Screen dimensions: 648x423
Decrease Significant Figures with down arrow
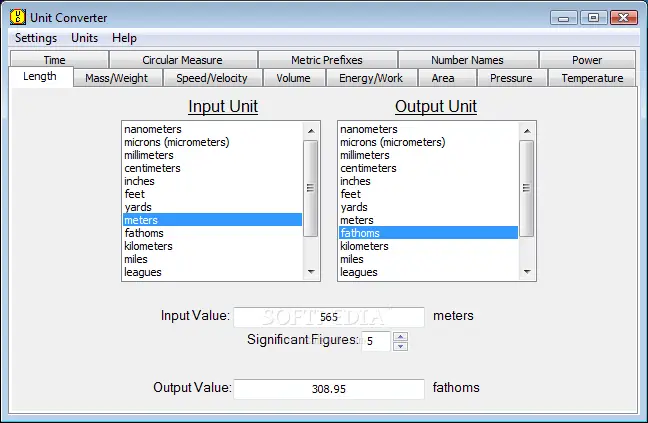(400, 346)
